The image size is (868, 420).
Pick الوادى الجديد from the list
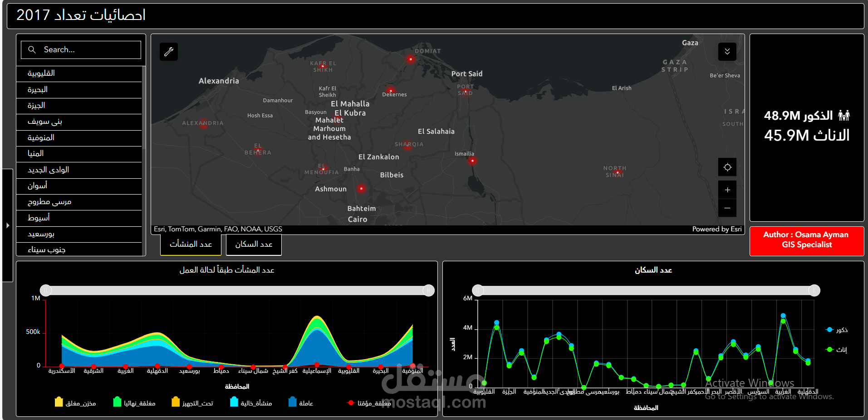click(x=79, y=170)
